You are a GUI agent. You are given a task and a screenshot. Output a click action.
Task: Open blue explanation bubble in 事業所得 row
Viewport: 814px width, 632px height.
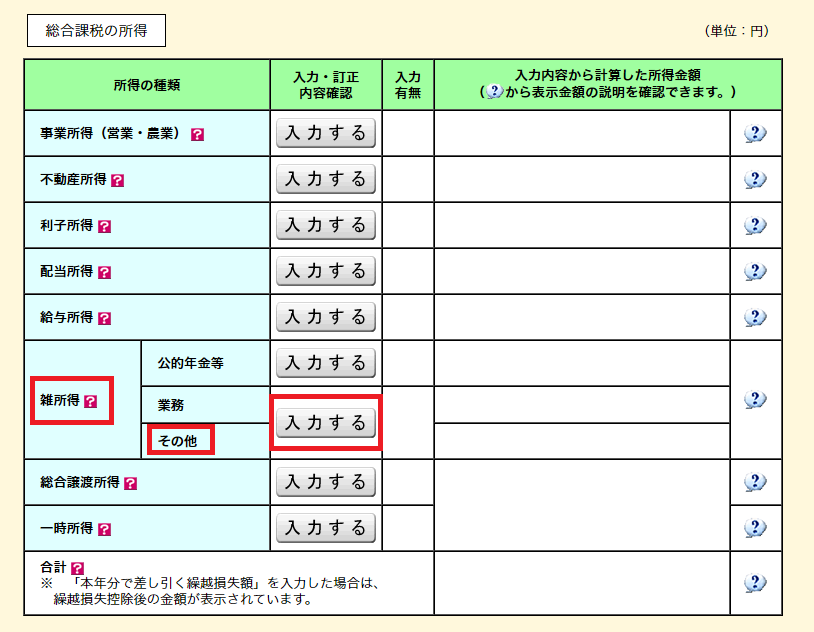click(755, 134)
